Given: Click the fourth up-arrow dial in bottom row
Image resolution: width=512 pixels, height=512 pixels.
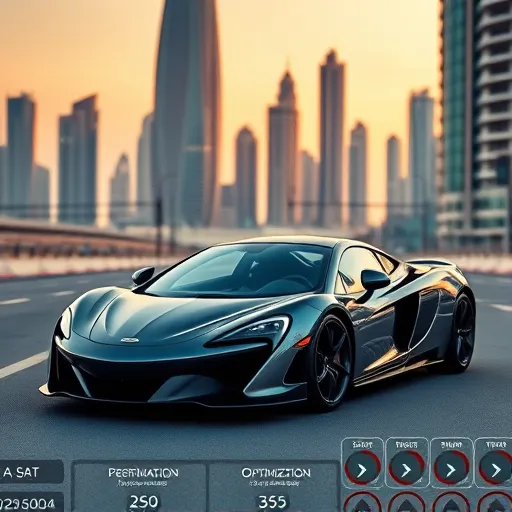Looking at the screenshot, I should pos(496,503).
